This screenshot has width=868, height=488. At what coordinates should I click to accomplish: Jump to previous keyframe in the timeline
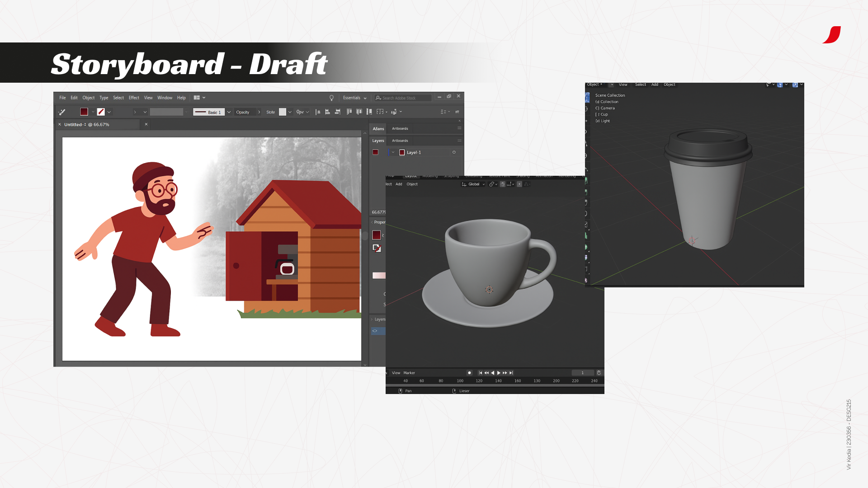[x=486, y=373]
